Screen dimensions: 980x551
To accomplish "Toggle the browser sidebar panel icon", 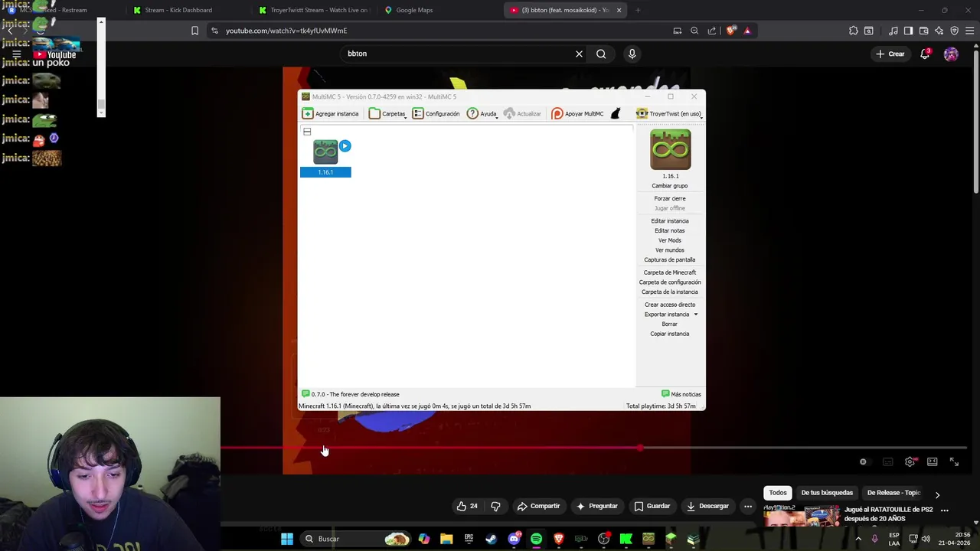I will coord(908,31).
